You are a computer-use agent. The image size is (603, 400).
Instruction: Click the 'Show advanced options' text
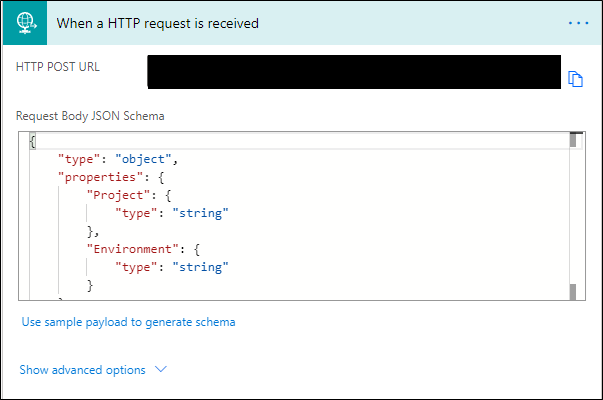tap(82, 370)
